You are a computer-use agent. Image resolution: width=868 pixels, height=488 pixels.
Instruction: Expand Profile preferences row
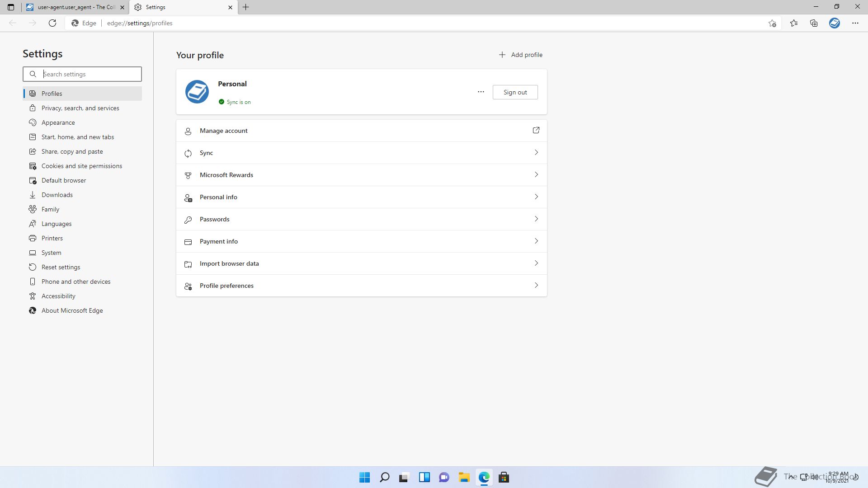click(361, 286)
